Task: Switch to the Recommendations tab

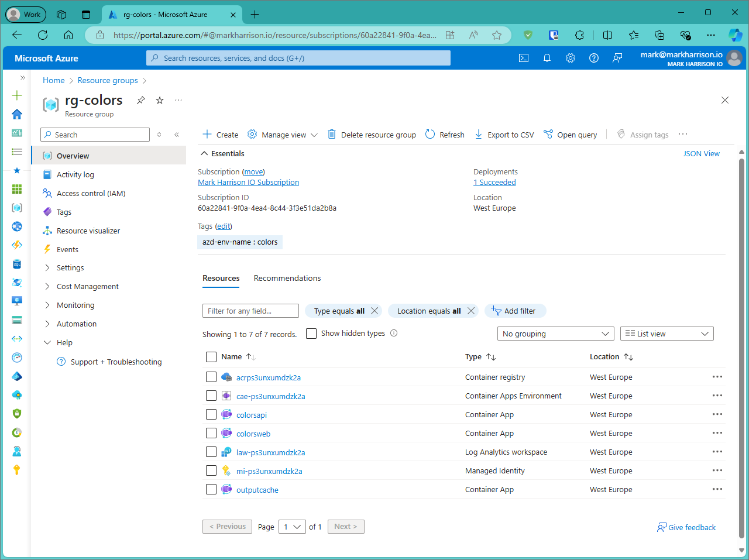Action: click(287, 278)
